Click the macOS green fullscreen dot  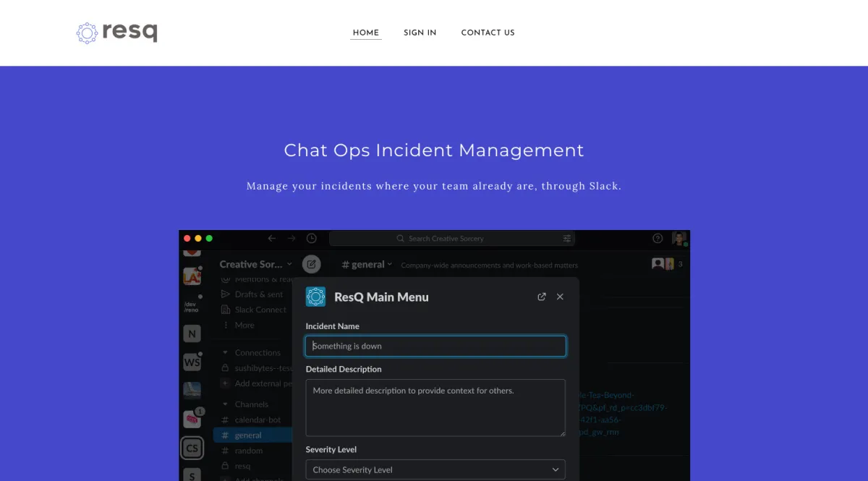209,238
